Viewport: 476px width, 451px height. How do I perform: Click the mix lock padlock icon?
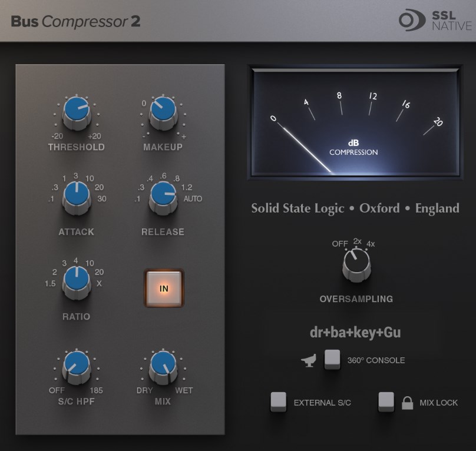[407, 403]
